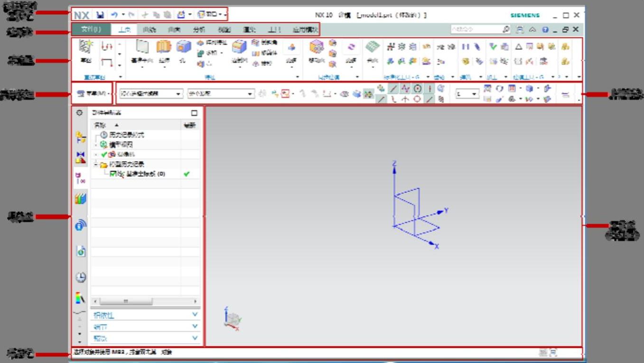Click the Part Navigator horizontal scrollbar thumb

126,301
